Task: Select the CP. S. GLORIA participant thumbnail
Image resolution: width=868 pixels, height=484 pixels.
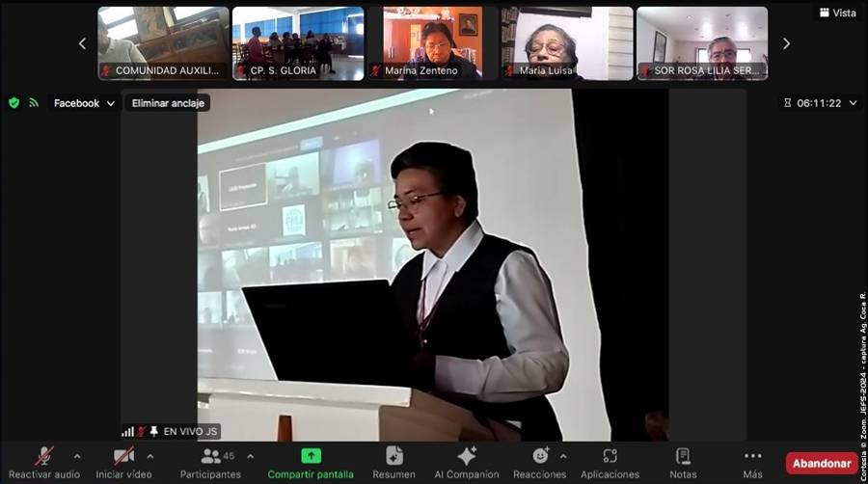Action: [298, 43]
